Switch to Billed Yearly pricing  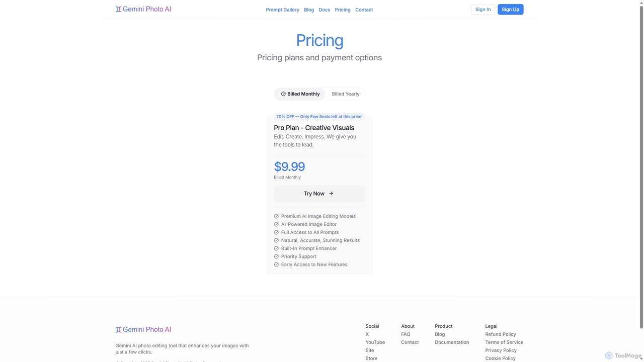[x=345, y=94]
